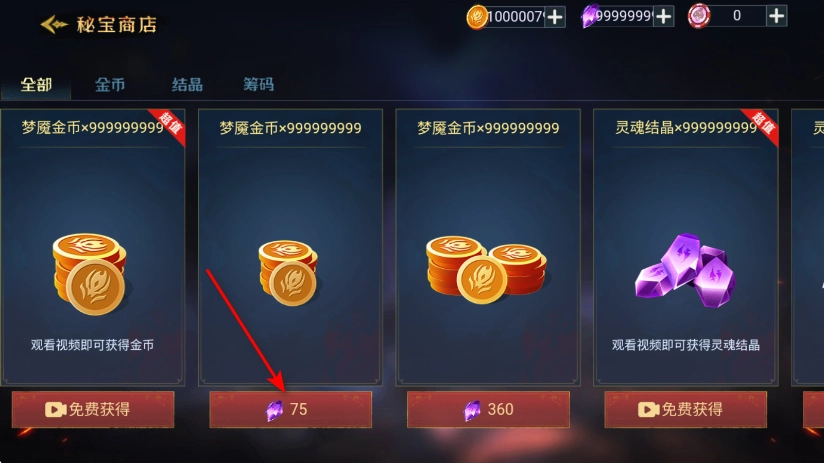Select the purple soul crystals image
Viewport: 824px width, 463px height.
[685, 271]
